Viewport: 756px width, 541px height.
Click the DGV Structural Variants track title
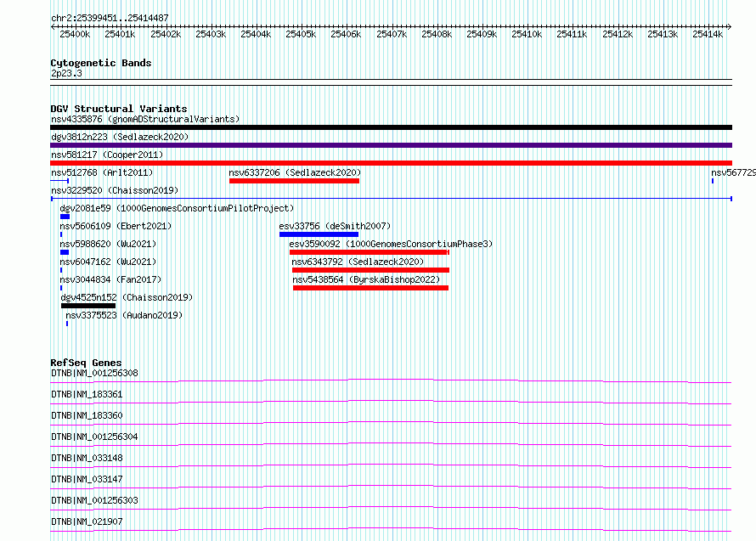click(119, 109)
